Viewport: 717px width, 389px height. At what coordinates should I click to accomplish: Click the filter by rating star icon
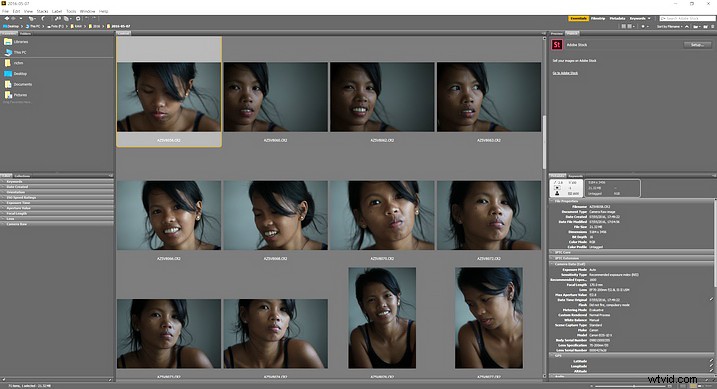click(644, 27)
